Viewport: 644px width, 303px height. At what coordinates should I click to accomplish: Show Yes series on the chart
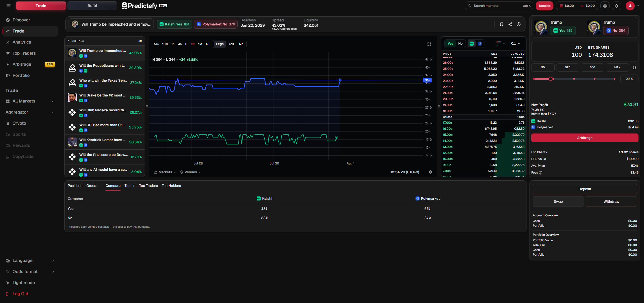click(231, 44)
